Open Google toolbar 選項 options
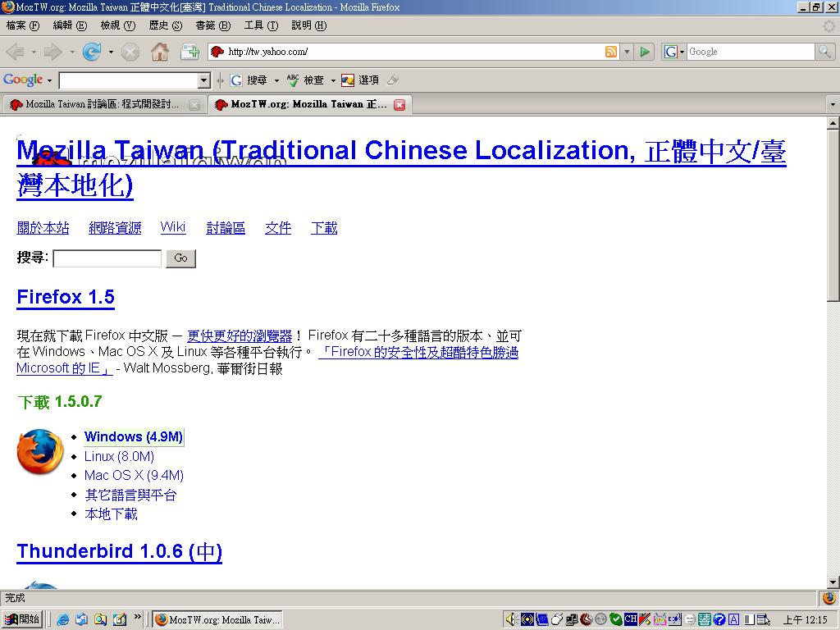Viewport: 840px width, 630px height. [x=360, y=80]
